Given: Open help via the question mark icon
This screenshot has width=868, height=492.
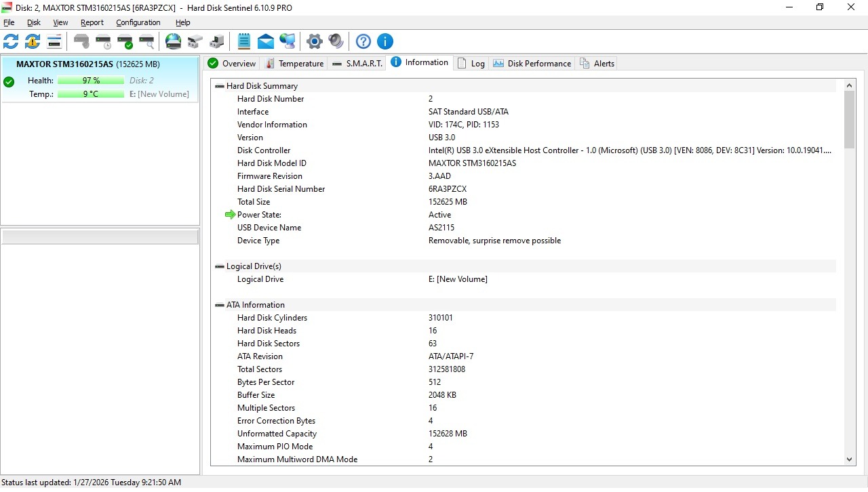Looking at the screenshot, I should click(363, 42).
